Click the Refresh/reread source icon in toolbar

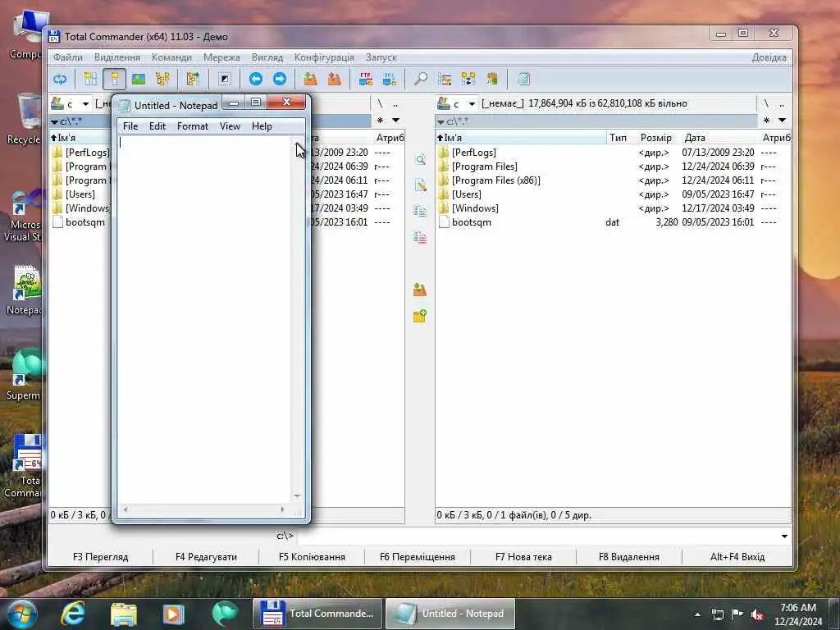tap(59, 80)
